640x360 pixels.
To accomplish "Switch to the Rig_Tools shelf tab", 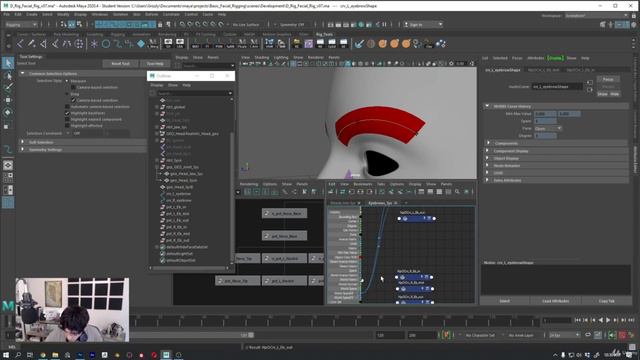I will point(324,34).
